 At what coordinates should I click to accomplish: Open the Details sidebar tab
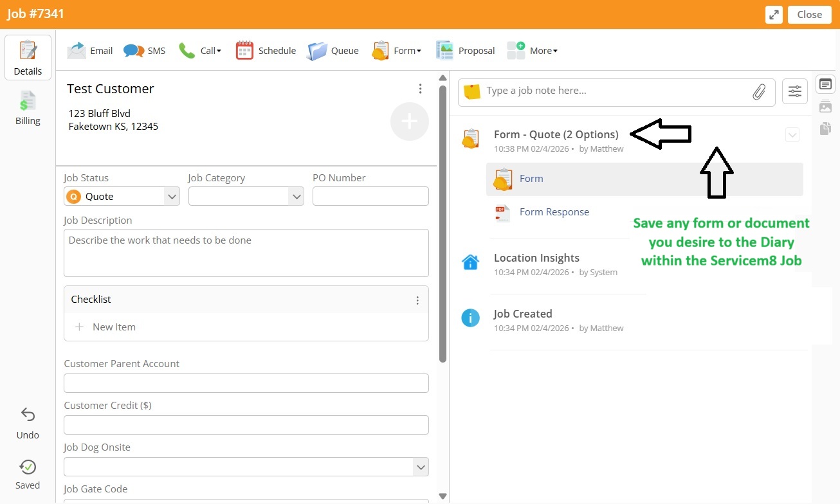pos(28,57)
